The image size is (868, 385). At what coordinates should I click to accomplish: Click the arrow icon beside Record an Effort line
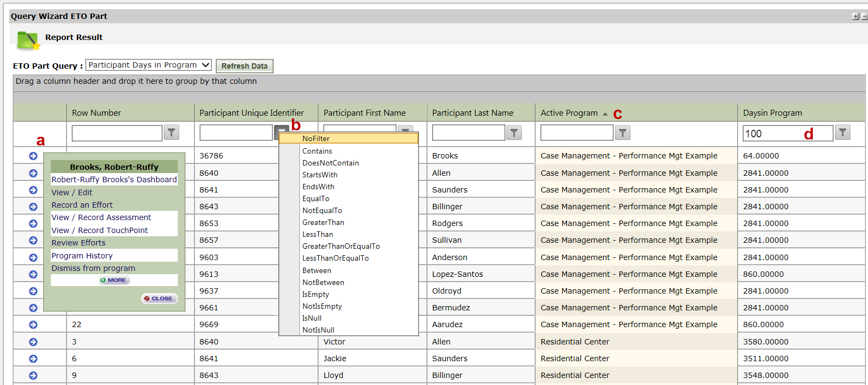pyautogui.click(x=33, y=207)
